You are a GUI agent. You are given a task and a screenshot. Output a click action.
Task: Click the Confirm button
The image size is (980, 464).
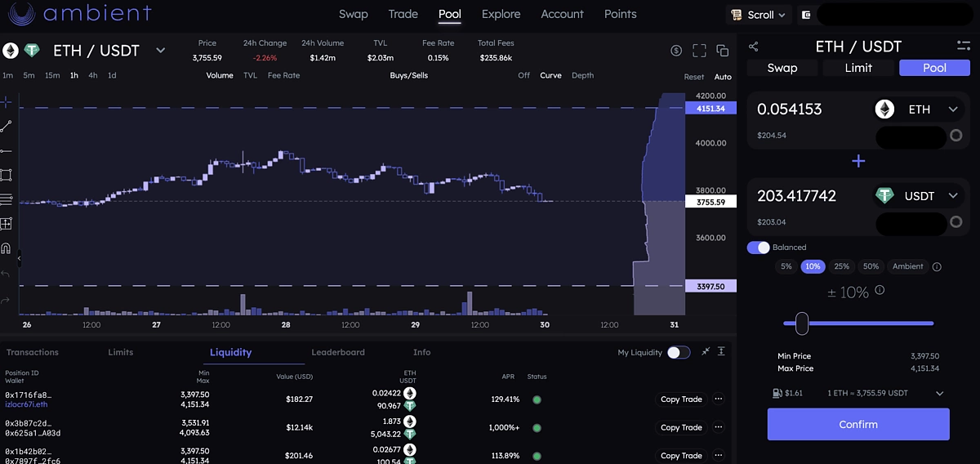click(x=858, y=425)
